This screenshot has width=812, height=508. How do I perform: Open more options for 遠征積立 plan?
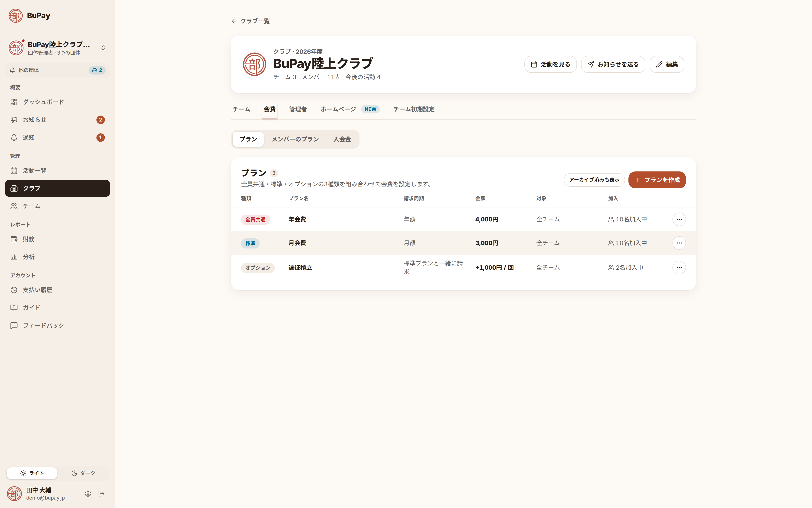point(679,268)
